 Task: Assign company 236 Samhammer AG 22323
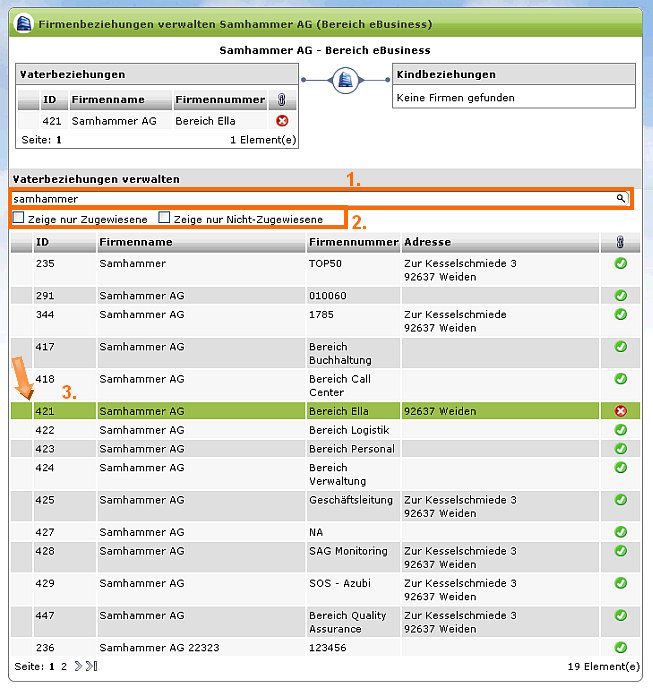[x=620, y=647]
